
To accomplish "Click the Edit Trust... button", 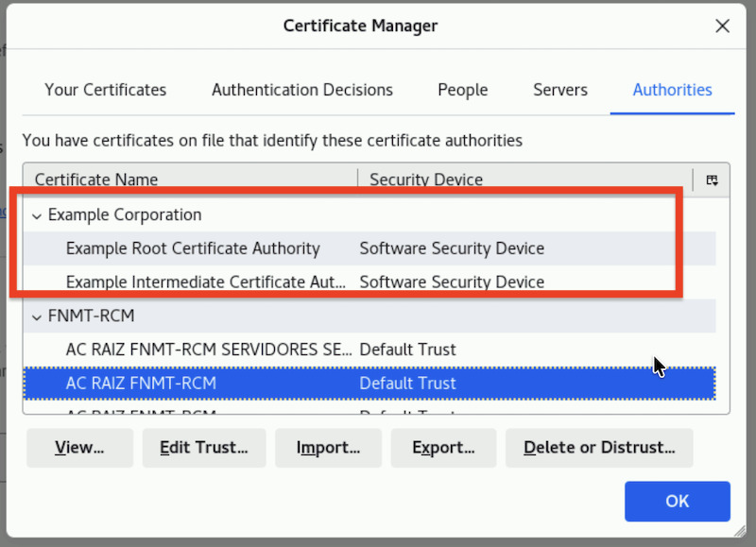I will tap(203, 448).
